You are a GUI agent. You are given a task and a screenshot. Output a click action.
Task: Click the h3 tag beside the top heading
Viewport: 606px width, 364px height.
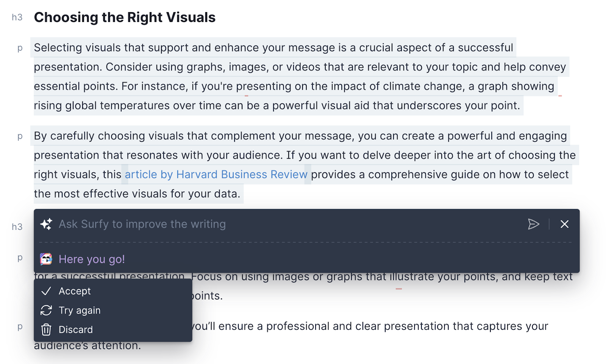tap(17, 17)
